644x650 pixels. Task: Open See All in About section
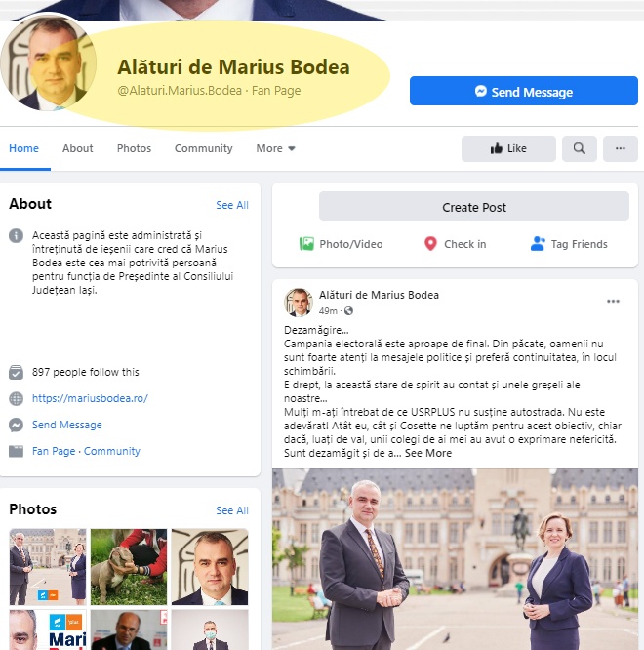pyautogui.click(x=232, y=205)
